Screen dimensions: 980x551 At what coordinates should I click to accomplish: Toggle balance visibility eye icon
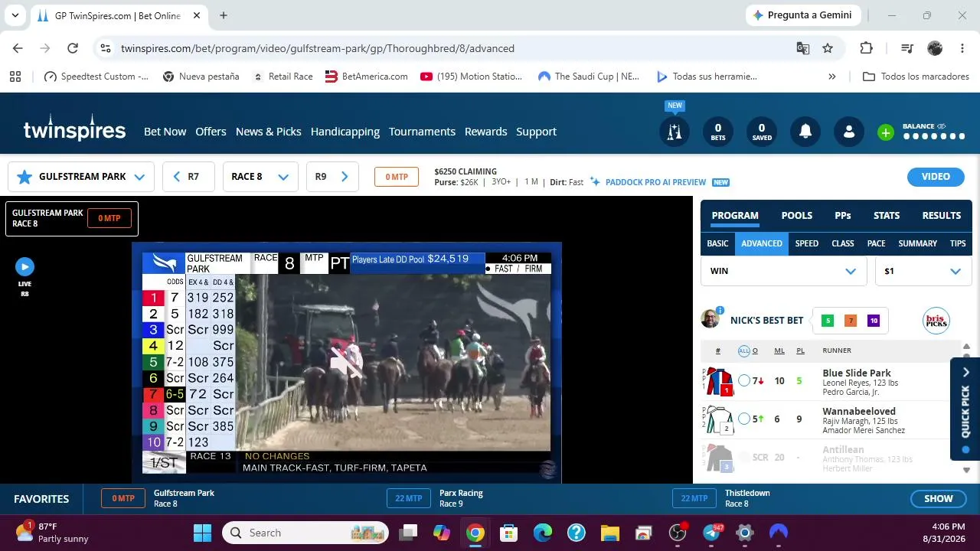click(941, 126)
